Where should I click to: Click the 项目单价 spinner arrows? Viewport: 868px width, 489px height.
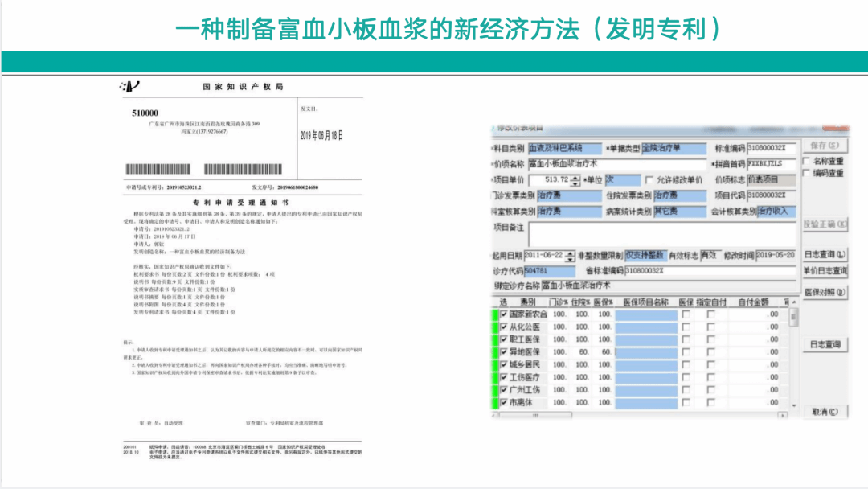click(x=575, y=180)
